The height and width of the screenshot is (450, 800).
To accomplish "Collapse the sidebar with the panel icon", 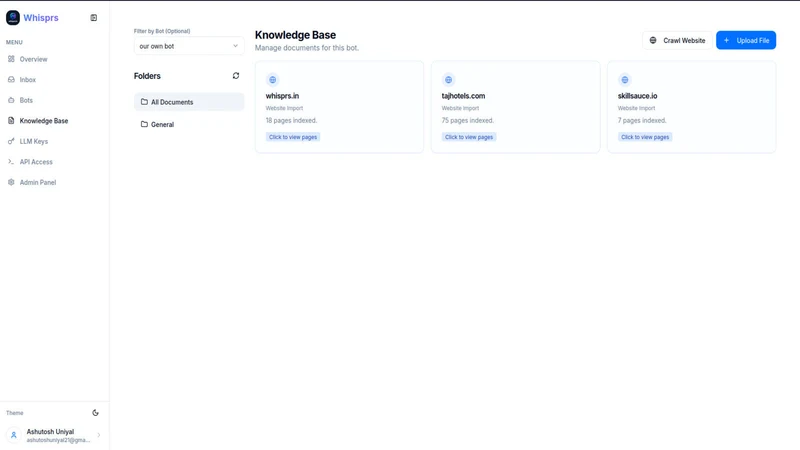I will click(x=94, y=18).
